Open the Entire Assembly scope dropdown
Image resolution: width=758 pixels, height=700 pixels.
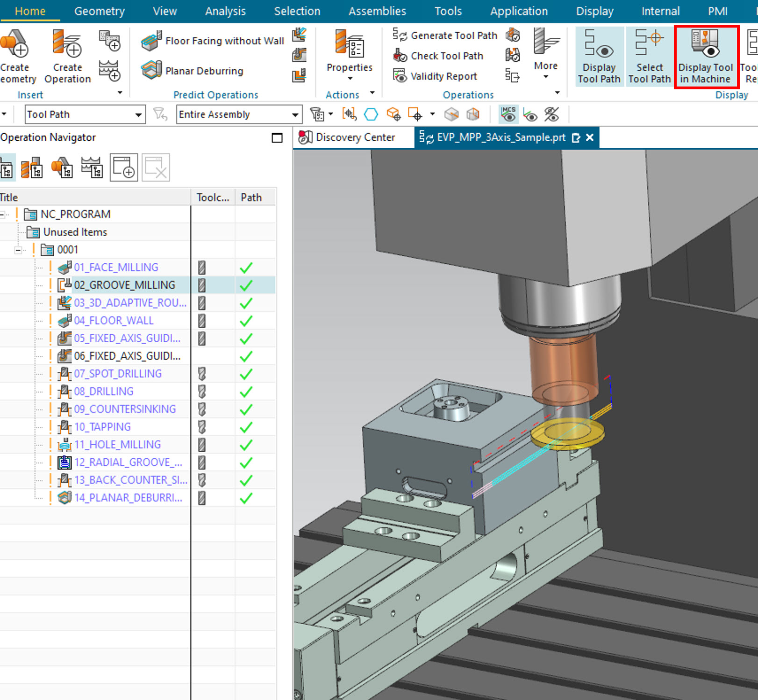(x=295, y=115)
